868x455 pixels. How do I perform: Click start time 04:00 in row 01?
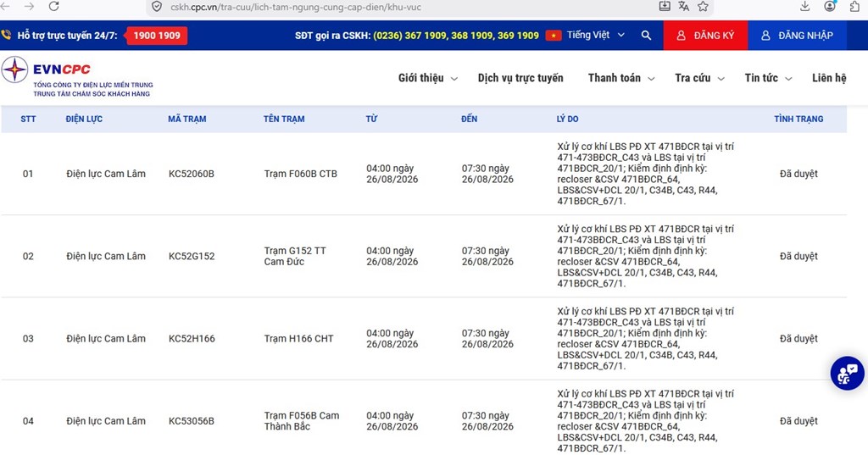click(x=392, y=174)
